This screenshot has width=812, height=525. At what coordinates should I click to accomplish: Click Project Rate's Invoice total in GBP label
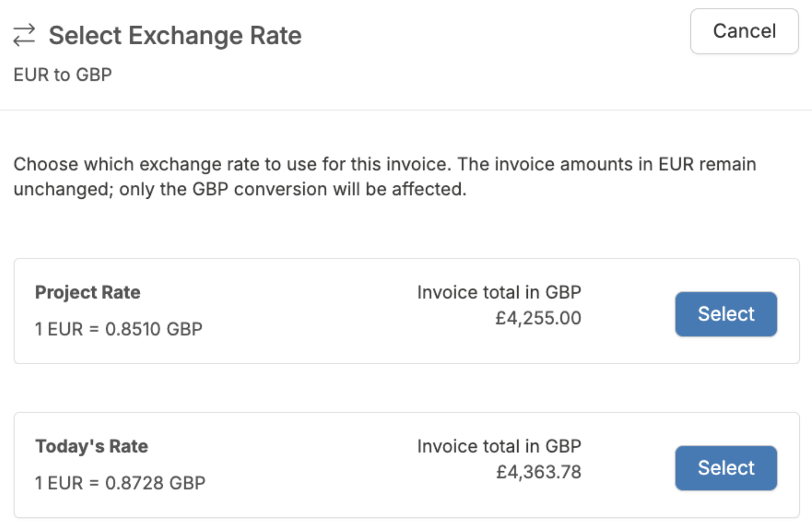(499, 292)
